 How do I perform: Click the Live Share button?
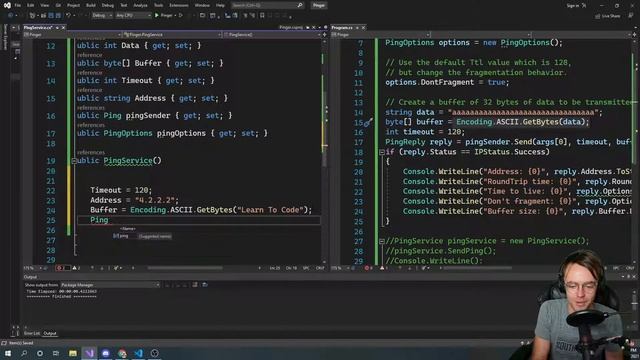pyautogui.click(x=608, y=16)
